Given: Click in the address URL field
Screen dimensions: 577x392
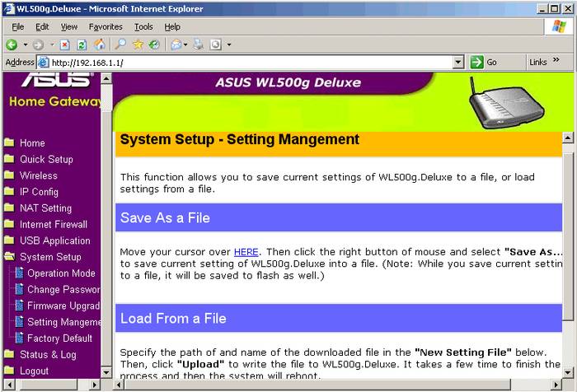Looking at the screenshot, I should [x=247, y=63].
